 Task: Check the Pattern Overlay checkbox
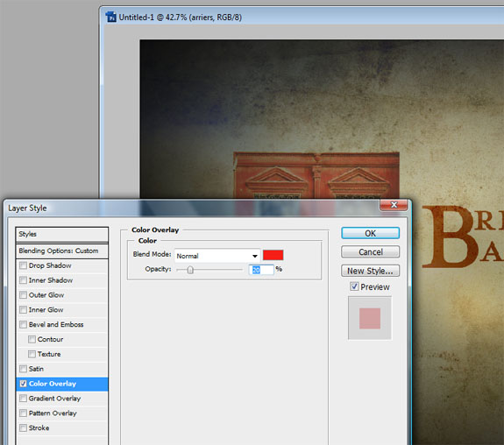(x=23, y=413)
